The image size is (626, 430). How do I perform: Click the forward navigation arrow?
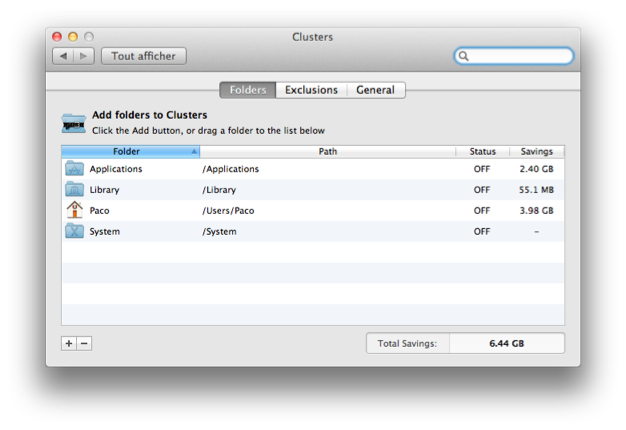pyautogui.click(x=83, y=56)
